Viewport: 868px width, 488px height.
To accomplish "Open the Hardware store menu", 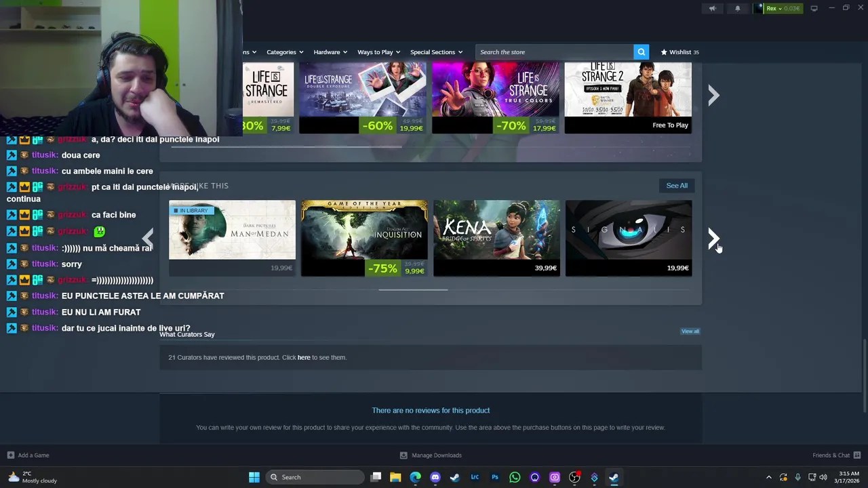I will 330,52.
